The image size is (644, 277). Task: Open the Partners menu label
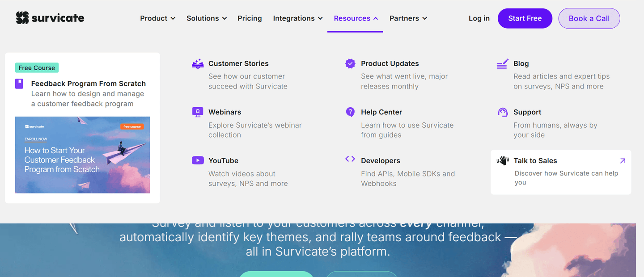coord(404,18)
